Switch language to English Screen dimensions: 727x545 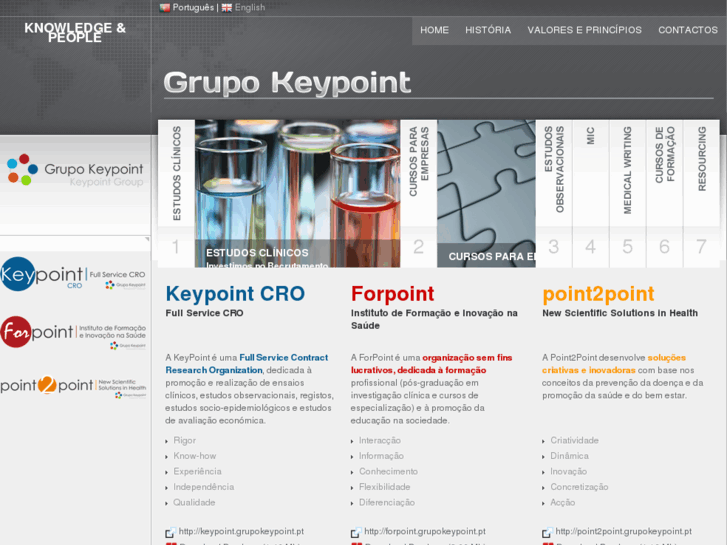(x=250, y=7)
